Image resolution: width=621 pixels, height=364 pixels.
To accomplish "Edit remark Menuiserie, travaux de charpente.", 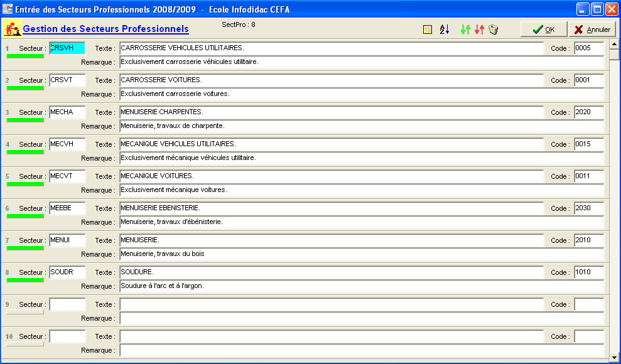I will [362, 126].
